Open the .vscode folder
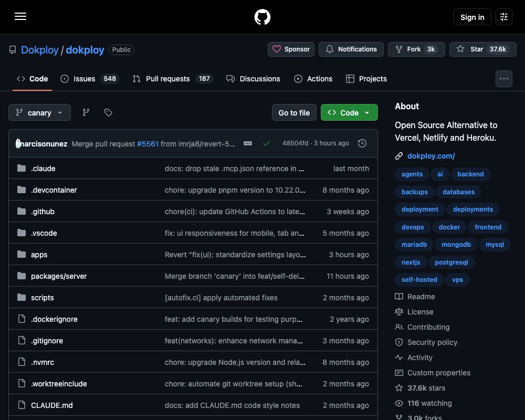 click(44, 233)
